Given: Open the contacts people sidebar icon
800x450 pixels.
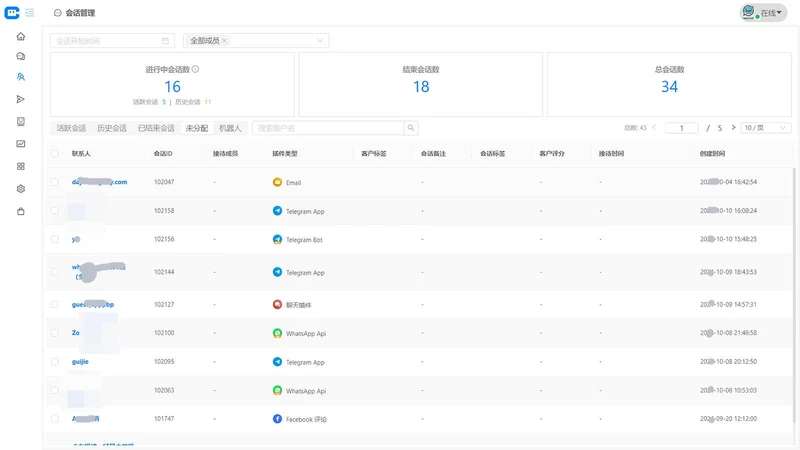Looking at the screenshot, I should (x=21, y=77).
